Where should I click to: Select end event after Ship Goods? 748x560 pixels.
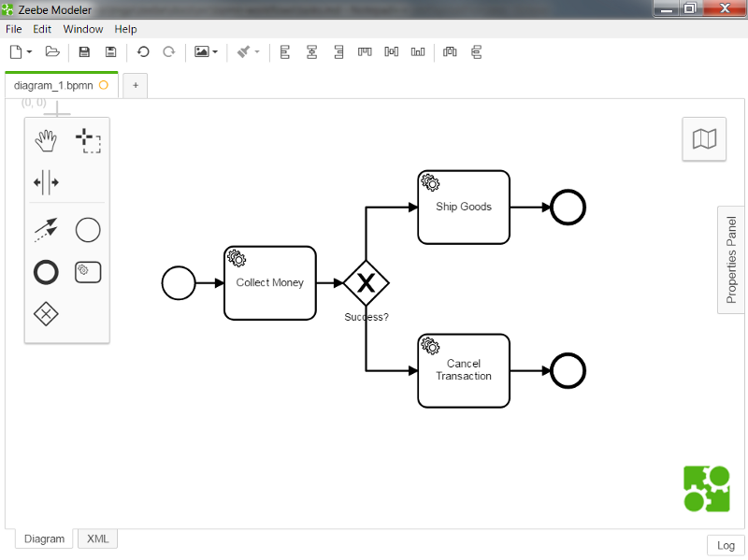pyautogui.click(x=568, y=207)
